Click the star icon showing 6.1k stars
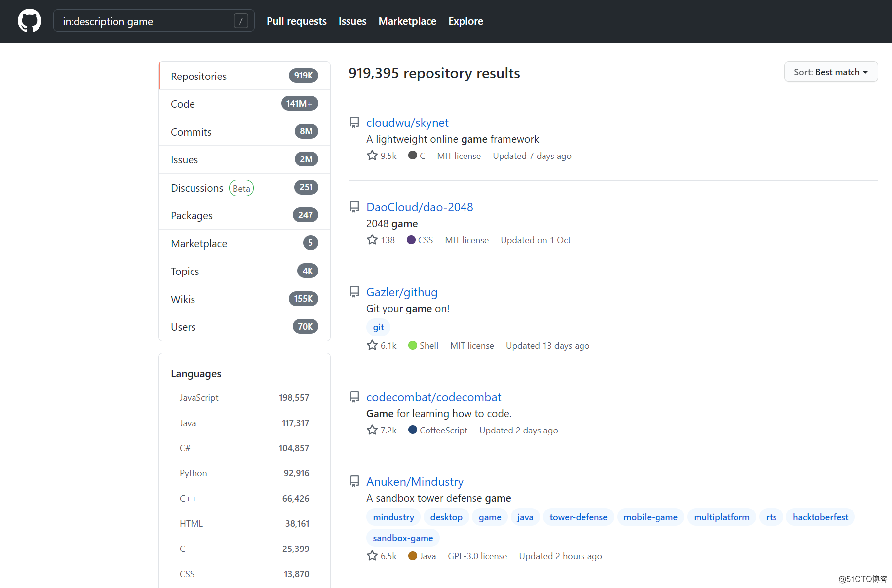 coord(372,345)
